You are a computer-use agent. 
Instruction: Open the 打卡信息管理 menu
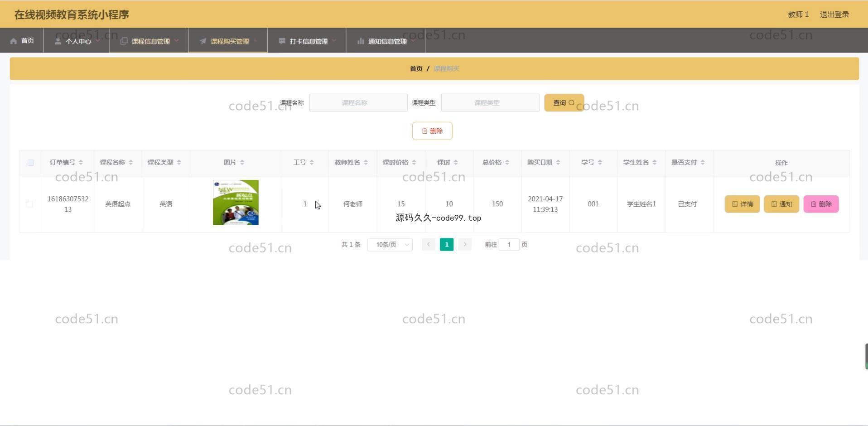(307, 40)
